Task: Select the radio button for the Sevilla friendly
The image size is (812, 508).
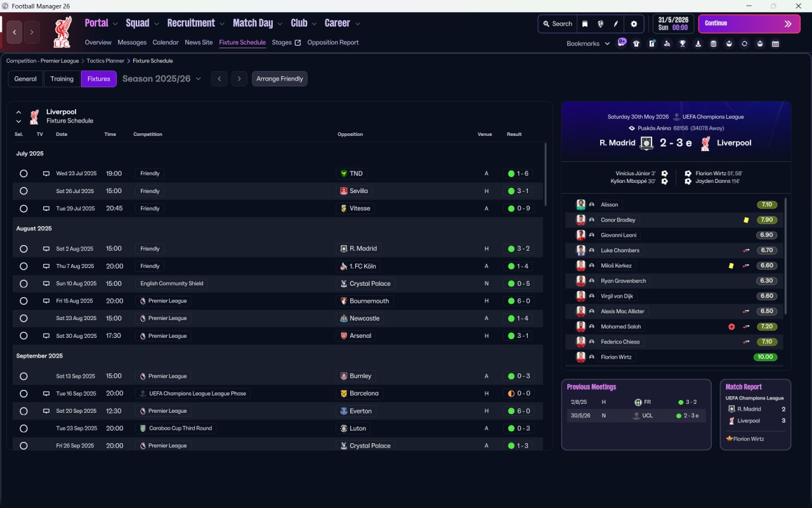Action: (x=23, y=191)
